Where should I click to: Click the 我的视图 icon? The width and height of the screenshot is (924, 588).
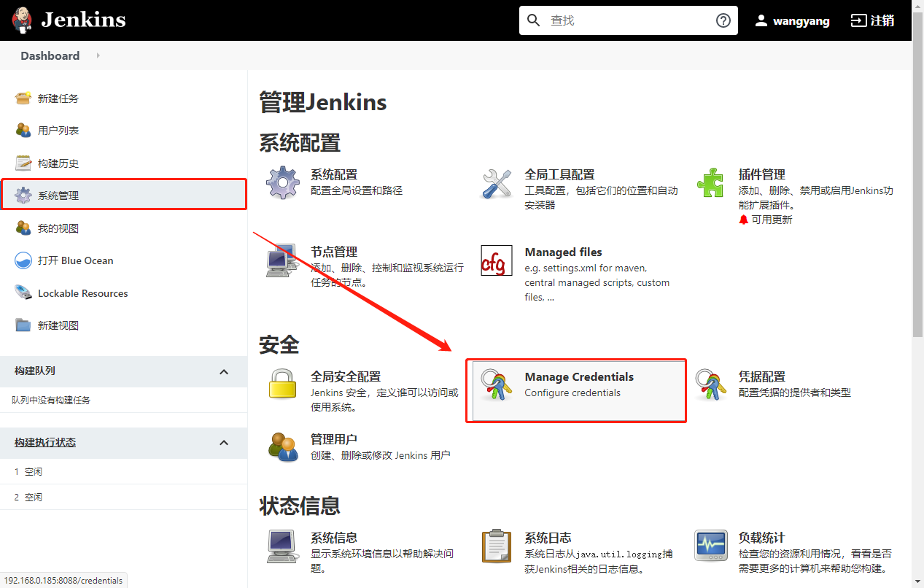[x=23, y=228]
